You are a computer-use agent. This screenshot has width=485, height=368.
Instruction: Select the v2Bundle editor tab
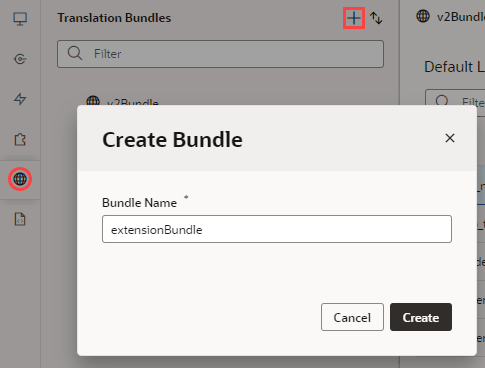tap(451, 17)
